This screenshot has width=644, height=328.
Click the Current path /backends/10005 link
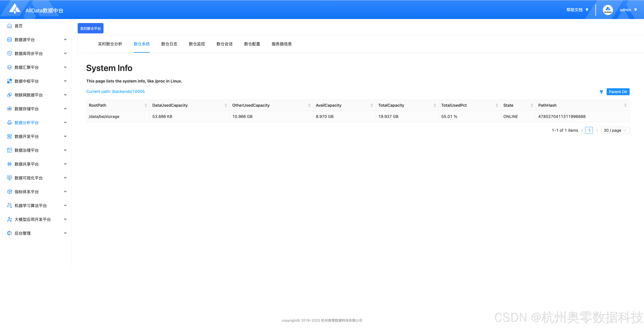[x=115, y=91]
